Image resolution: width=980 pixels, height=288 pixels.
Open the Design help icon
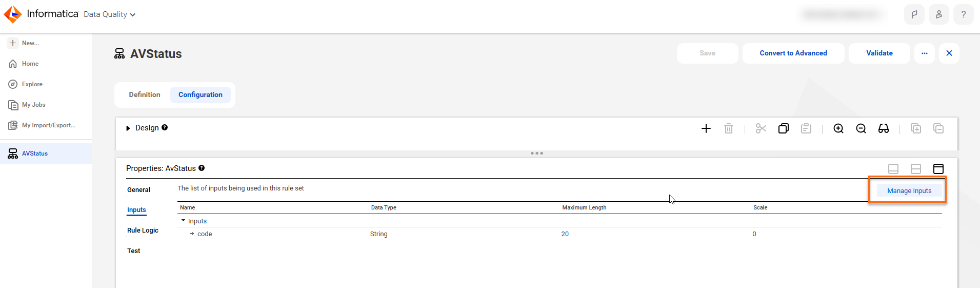pyautogui.click(x=165, y=127)
